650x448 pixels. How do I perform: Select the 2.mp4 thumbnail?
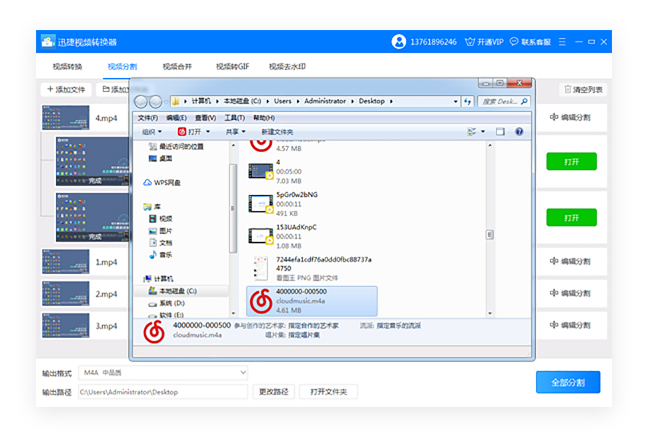(x=65, y=293)
